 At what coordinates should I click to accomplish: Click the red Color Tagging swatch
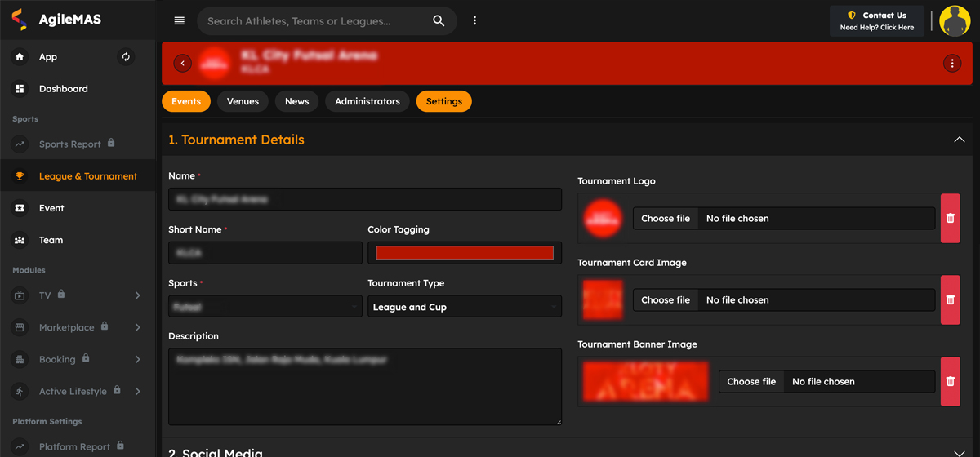(x=464, y=253)
